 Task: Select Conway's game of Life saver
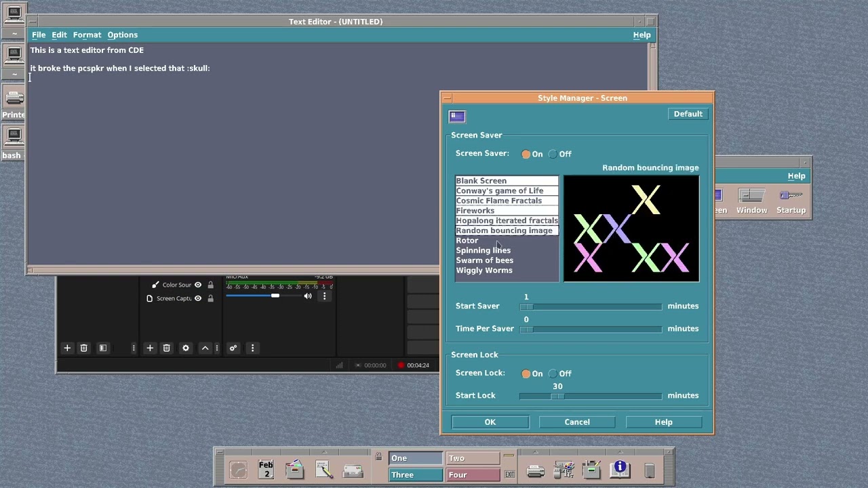(507, 190)
